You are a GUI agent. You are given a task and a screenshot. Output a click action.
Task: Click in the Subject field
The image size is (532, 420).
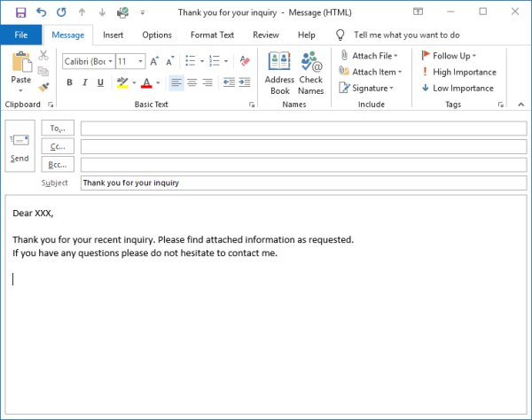click(303, 183)
